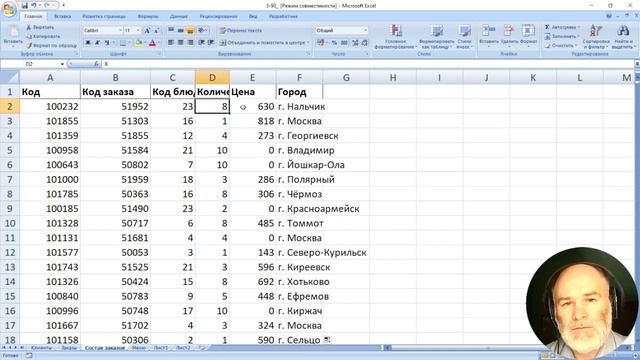This screenshot has width=640, height=360.
Task: Open Заполнить fill dropdown
Action: (563, 36)
